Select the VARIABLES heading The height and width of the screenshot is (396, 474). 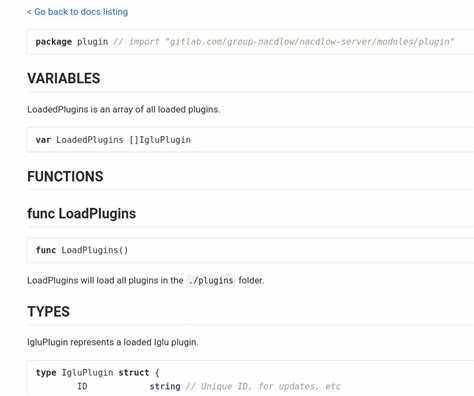coord(64,79)
